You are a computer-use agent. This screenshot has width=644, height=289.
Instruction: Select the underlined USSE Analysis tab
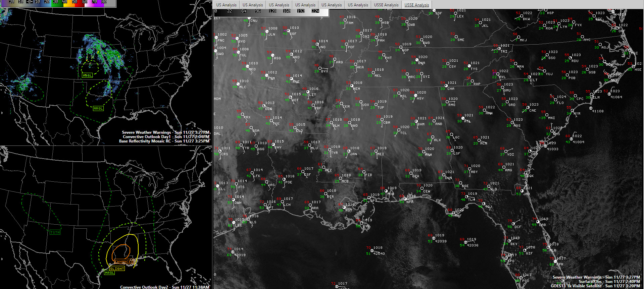pos(416,5)
